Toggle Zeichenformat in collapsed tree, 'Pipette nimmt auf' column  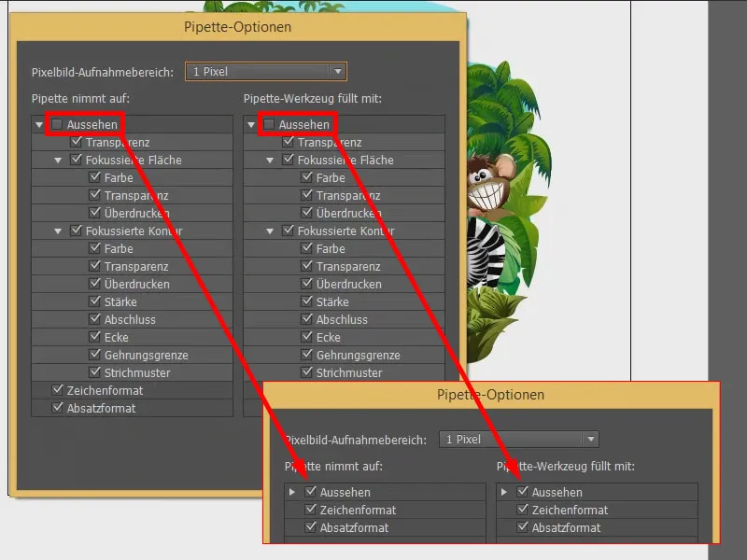tap(311, 509)
